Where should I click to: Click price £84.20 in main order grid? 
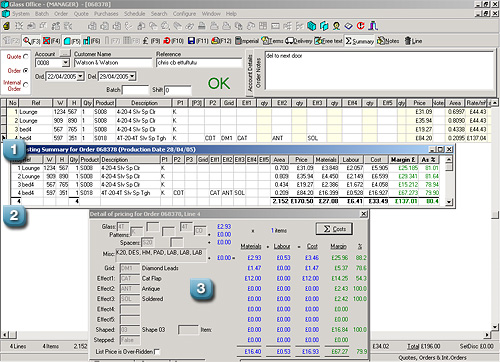(x=423, y=138)
